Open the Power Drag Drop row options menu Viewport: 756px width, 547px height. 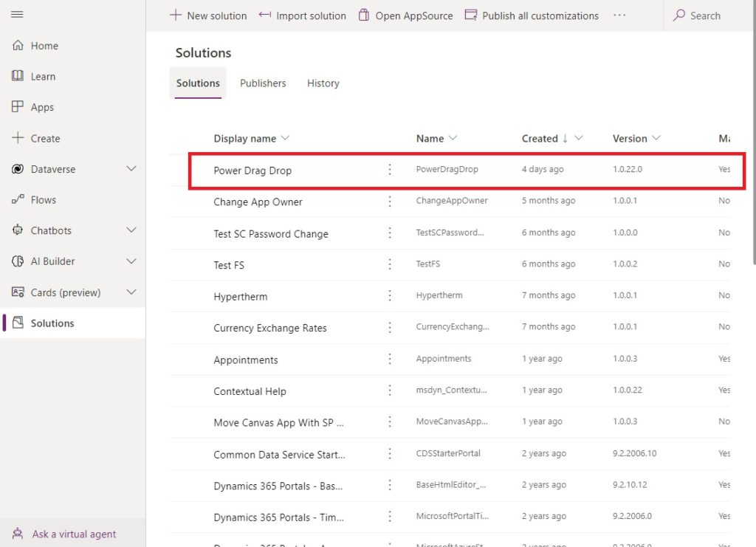(x=390, y=169)
